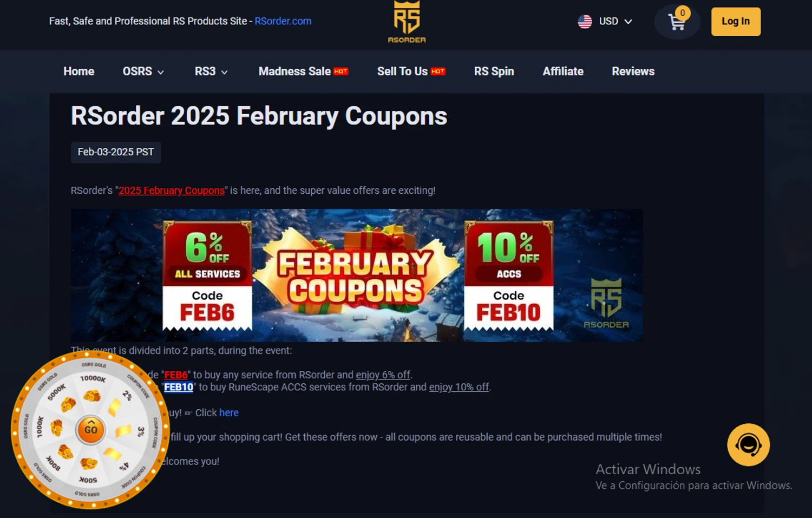Click the February Coupons banner image
The height and width of the screenshot is (518, 812).
(x=357, y=275)
